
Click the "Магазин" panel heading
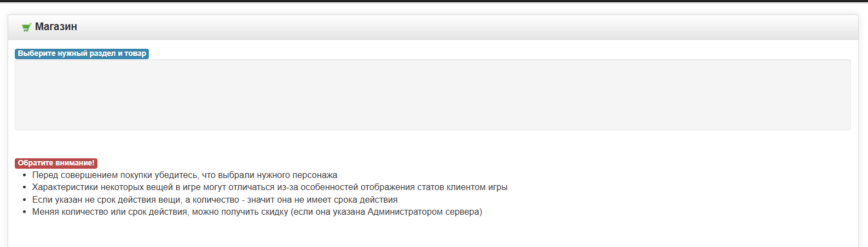tap(56, 27)
